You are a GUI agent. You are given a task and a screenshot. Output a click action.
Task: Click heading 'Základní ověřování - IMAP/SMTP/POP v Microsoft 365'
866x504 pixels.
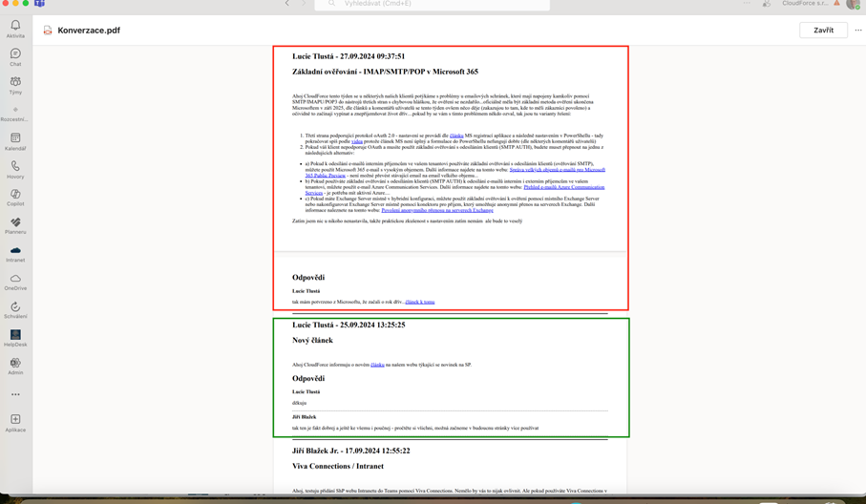click(x=385, y=72)
